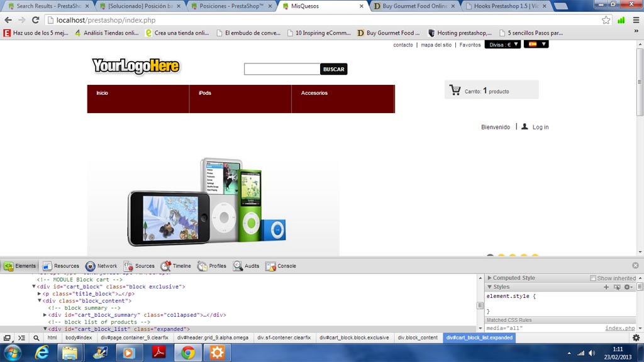Click the shopping cart icon

[x=455, y=90]
